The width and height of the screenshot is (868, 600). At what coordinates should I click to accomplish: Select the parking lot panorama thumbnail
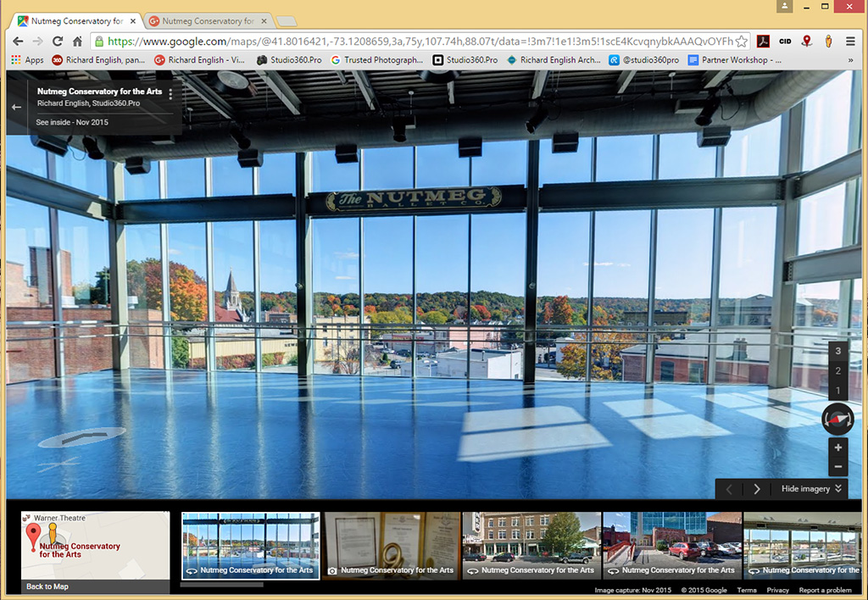[672, 545]
